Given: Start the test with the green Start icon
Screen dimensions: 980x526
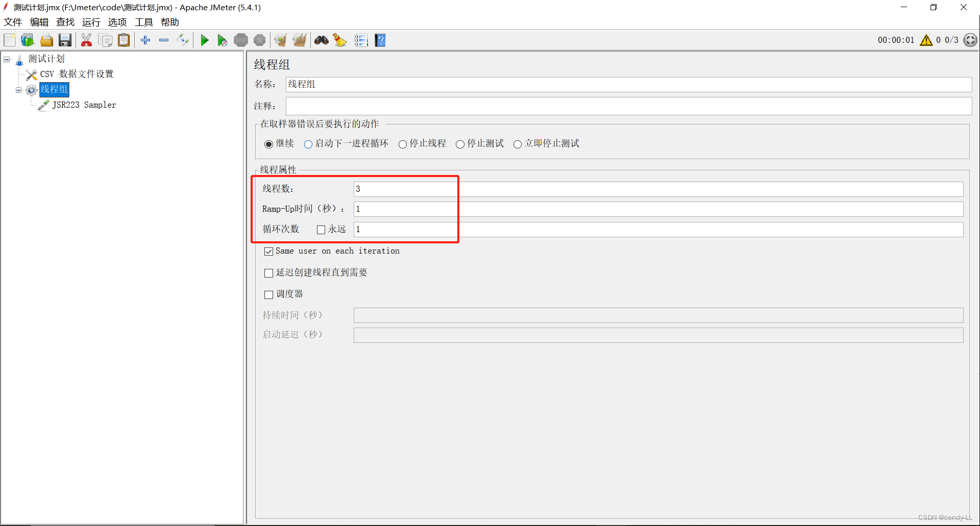Looking at the screenshot, I should (x=205, y=40).
